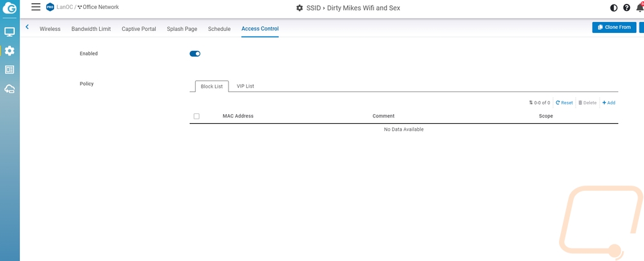Screen dimensions: 644x261
Task: Open the notifications bell icon
Action: pos(639,7)
